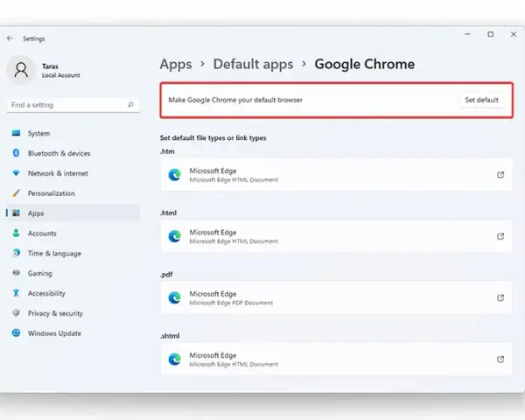Go to Default apps breadcrumb
The width and height of the screenshot is (525, 420).
(x=253, y=64)
